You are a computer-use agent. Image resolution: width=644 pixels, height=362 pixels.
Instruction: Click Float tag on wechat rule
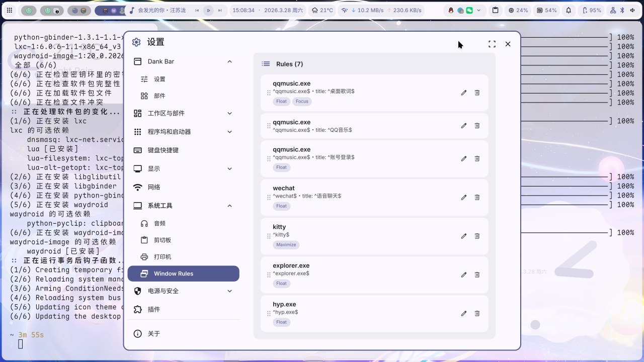click(x=281, y=206)
